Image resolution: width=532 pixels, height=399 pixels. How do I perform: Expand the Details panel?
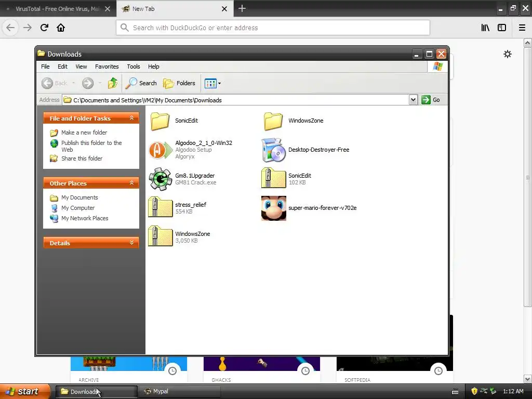[x=131, y=243]
